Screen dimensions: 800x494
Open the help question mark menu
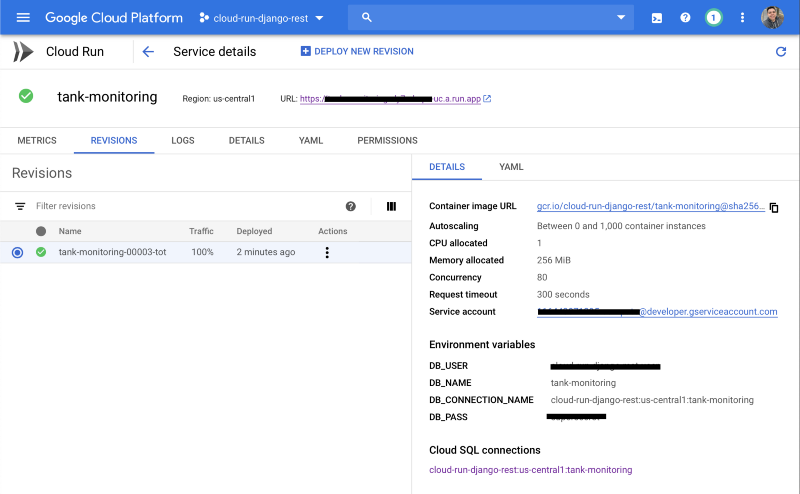point(685,18)
